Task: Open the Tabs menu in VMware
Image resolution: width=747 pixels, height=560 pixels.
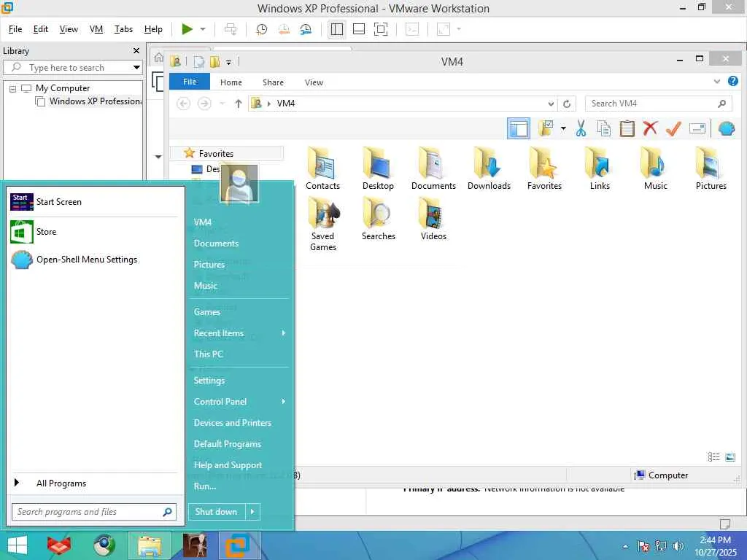Action: [123, 29]
